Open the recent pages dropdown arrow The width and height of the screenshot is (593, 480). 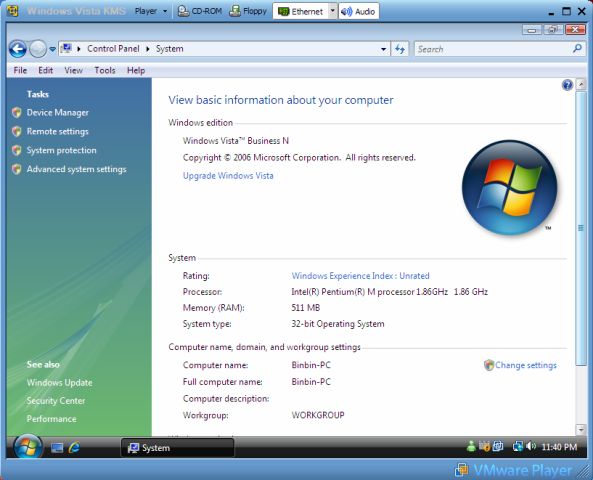[x=53, y=49]
